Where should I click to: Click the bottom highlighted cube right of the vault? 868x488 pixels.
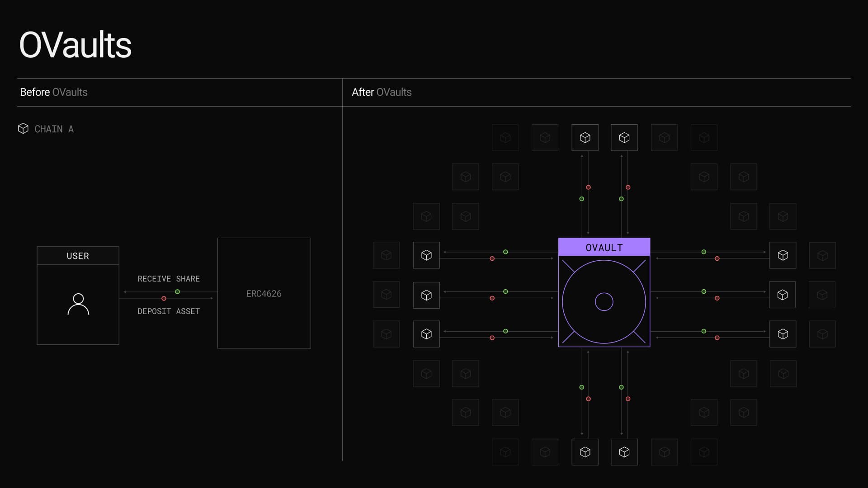tap(783, 334)
